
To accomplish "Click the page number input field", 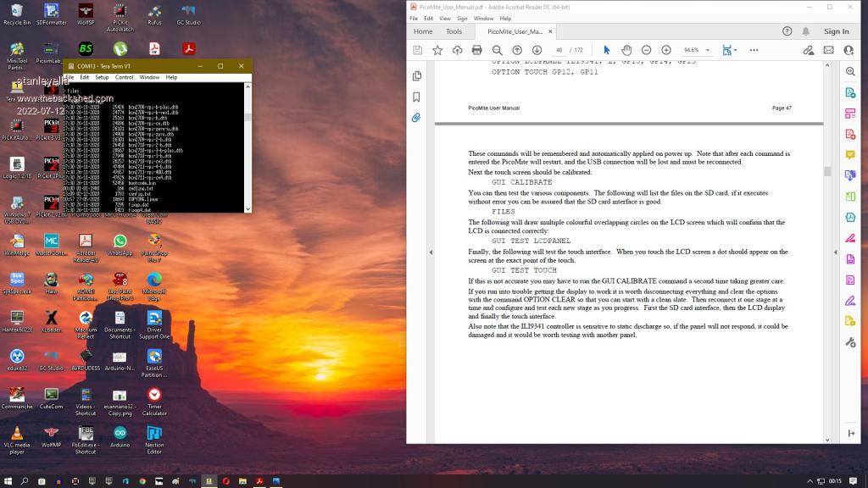I will pyautogui.click(x=559, y=51).
